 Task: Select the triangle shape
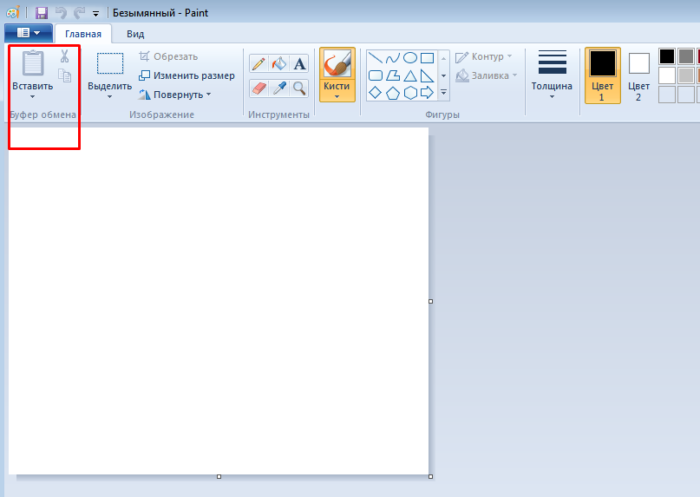(410, 75)
